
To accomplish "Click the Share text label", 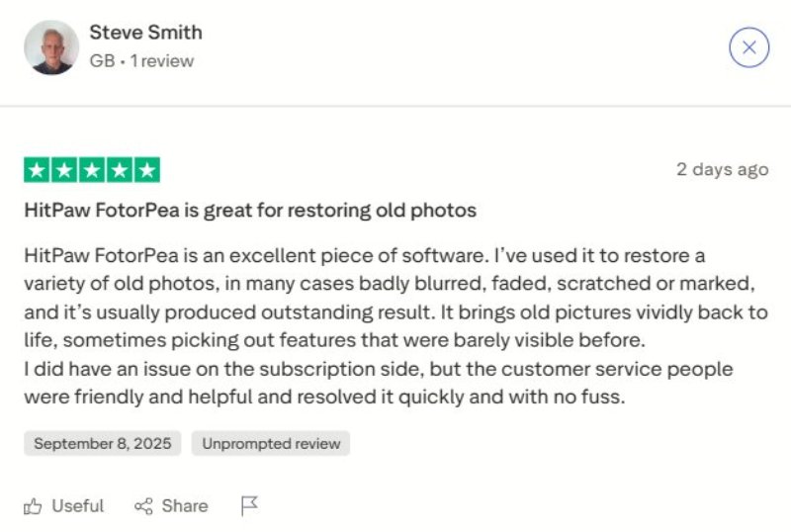I will pyautogui.click(x=185, y=506).
